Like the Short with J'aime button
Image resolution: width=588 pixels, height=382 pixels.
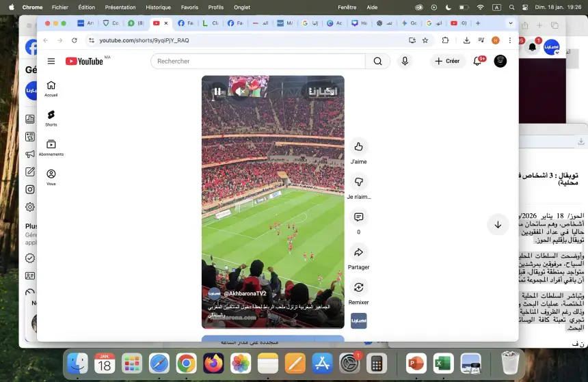(358, 146)
